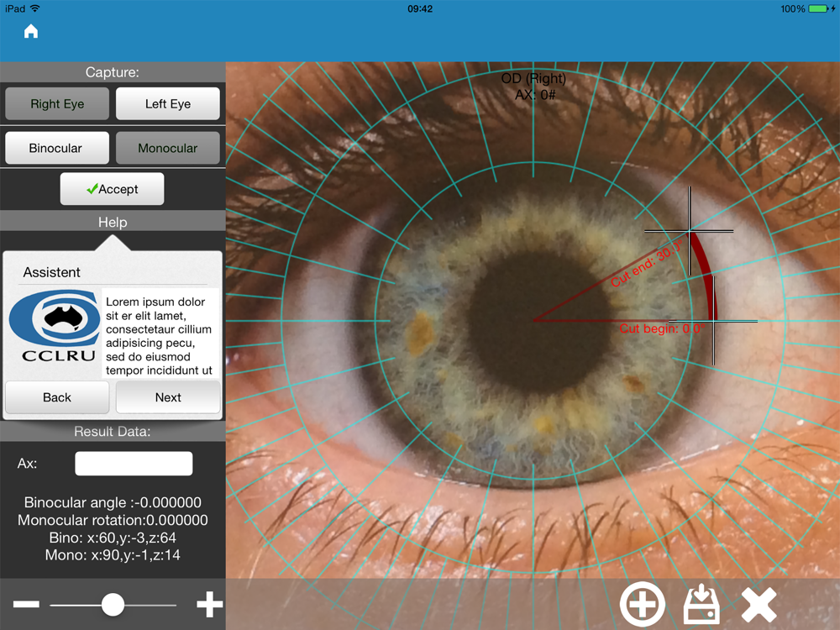Tap the Home icon
Screen dimensions: 840x630
coord(31,32)
